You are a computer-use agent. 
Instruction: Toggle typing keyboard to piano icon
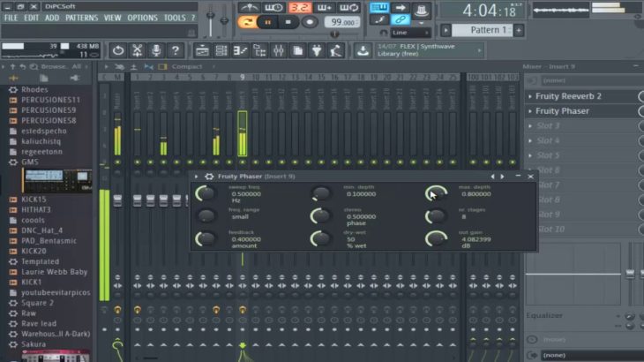378,7
